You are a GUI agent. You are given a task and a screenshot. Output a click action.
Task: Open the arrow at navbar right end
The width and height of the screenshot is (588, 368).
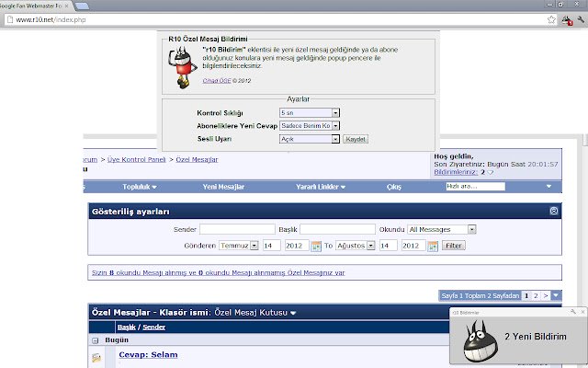[548, 186]
